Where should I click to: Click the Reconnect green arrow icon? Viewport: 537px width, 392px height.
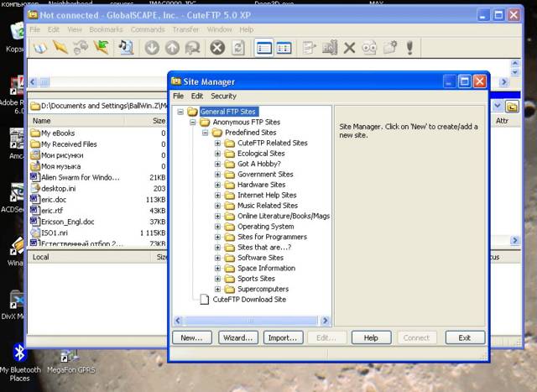click(x=102, y=48)
